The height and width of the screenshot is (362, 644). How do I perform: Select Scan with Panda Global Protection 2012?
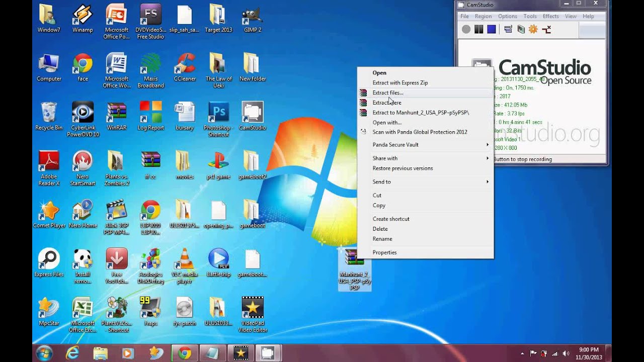pos(425,132)
